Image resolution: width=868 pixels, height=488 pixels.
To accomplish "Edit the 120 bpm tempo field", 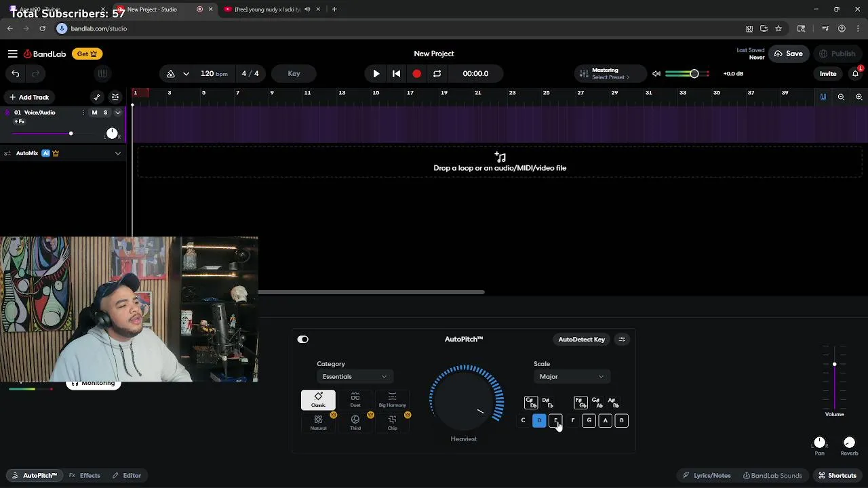I will (x=214, y=73).
